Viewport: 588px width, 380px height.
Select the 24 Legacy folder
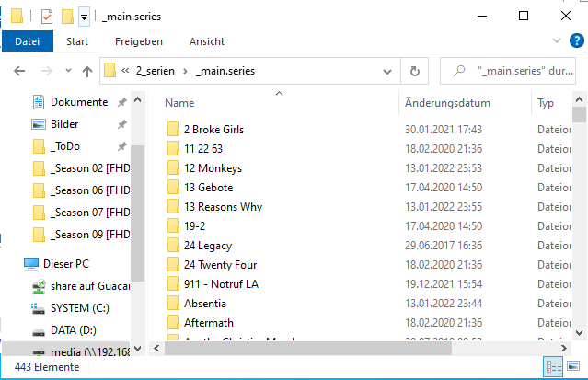click(x=208, y=246)
